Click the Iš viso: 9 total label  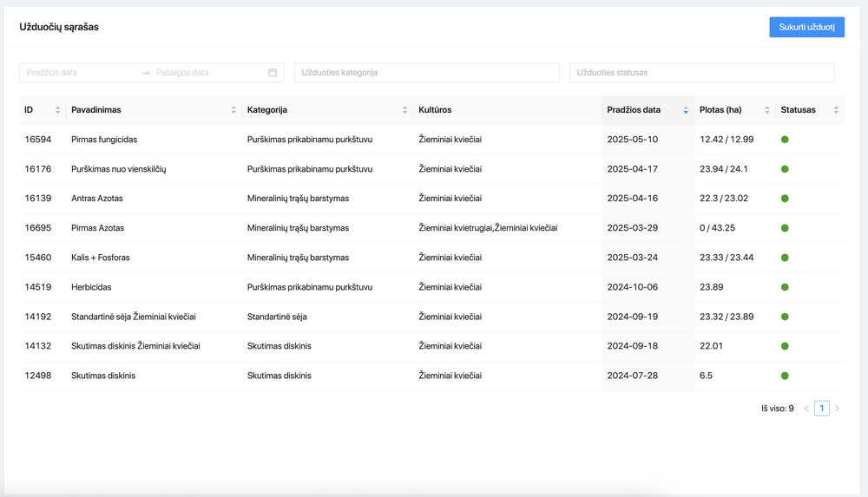[777, 409]
